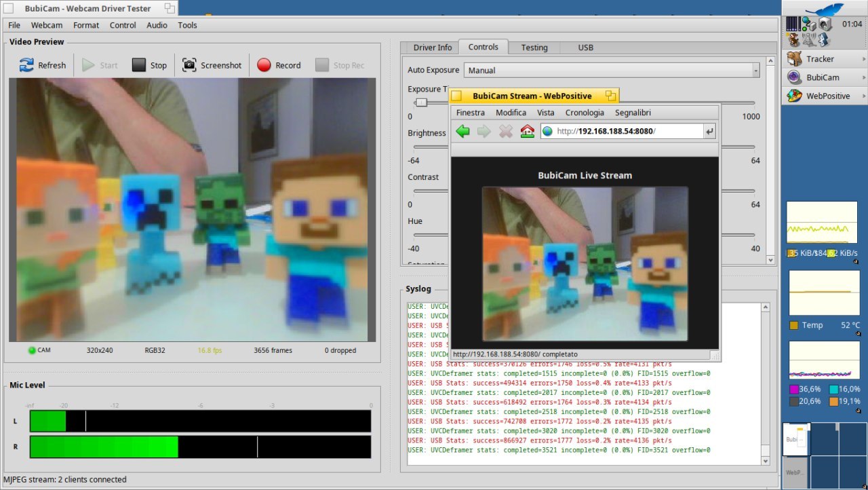Screen dimensions: 868x490
Task: Switch to the Driver Info tab
Action: click(433, 48)
